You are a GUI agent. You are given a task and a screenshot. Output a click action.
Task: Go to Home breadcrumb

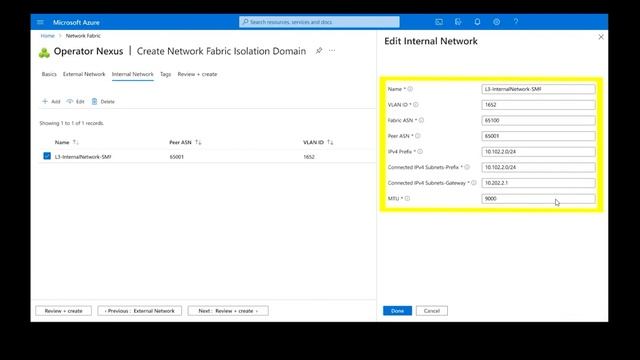(47, 36)
